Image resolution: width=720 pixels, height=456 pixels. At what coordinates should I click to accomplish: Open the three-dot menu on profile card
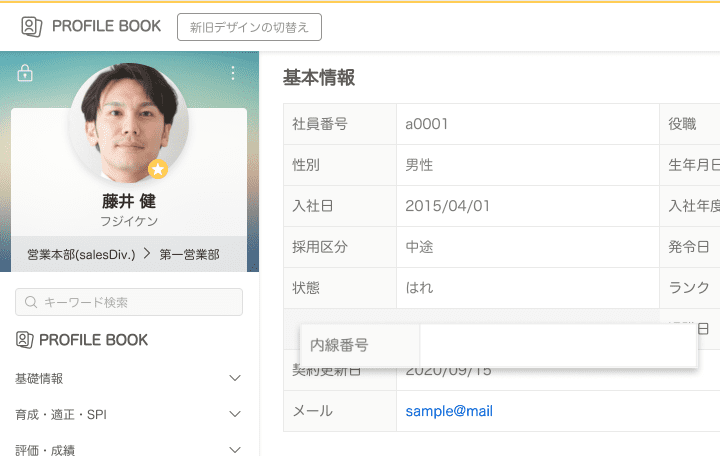pos(233,73)
